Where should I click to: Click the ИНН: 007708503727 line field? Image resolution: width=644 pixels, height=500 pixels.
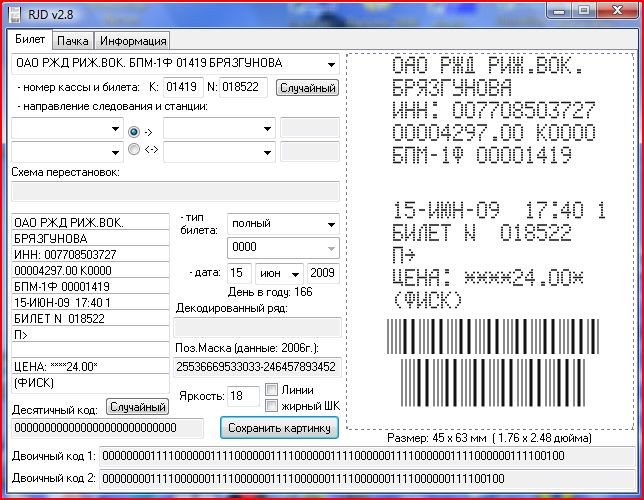tap(90, 254)
